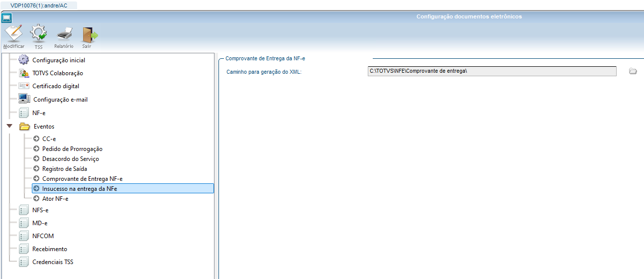The image size is (644, 279).
Task: Click the Modificar toolbar icon
Action: coord(13,34)
